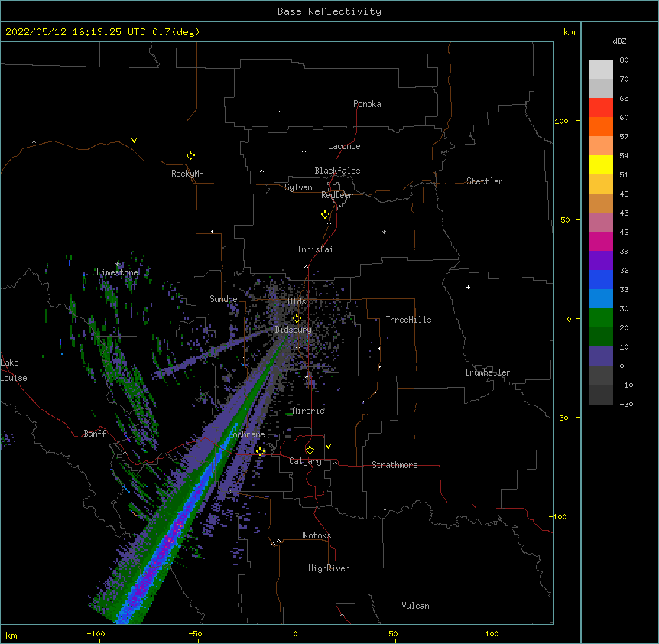This screenshot has width=659, height=644.
Task: Click the asterisk marker above Limestone label
Action: click(x=118, y=265)
